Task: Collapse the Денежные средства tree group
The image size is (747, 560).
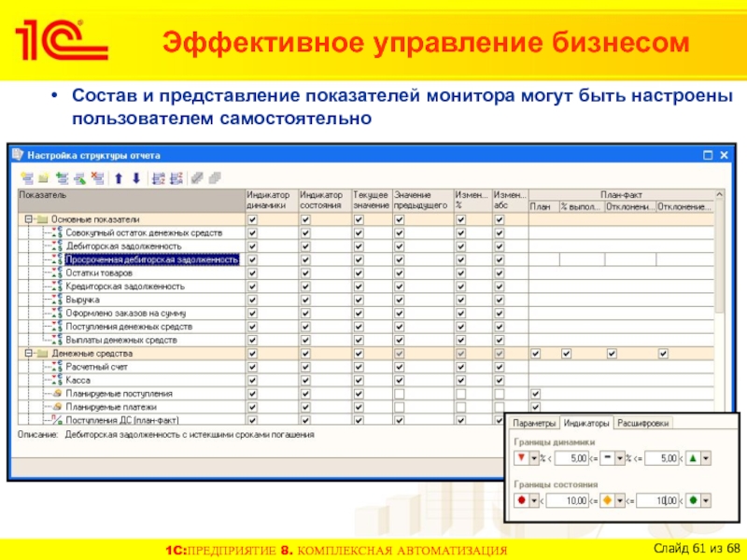Action: click(x=29, y=354)
